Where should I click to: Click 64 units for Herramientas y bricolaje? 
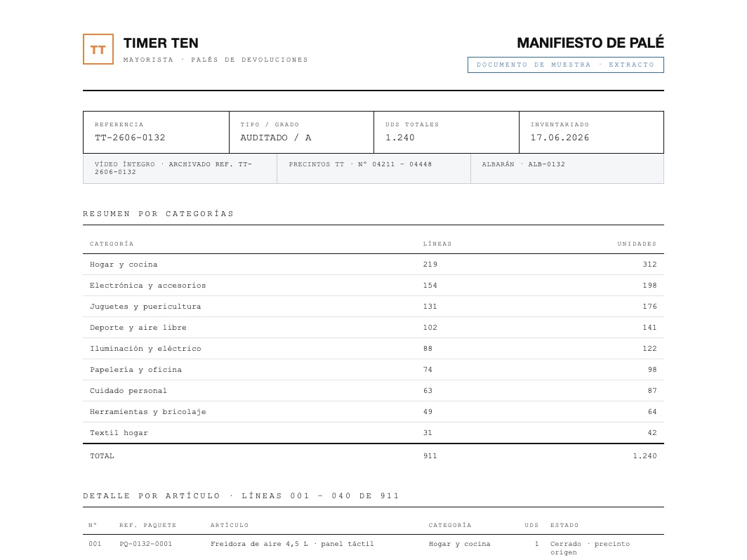pos(652,412)
